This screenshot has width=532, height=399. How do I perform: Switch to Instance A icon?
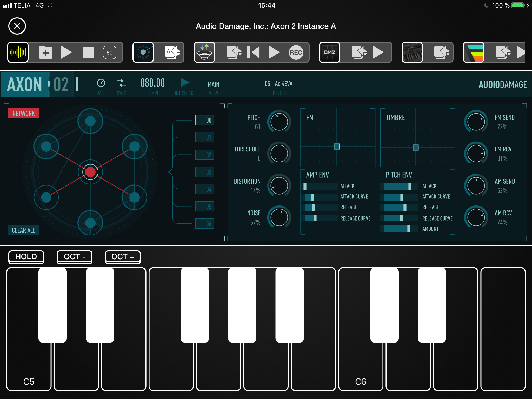click(x=173, y=52)
